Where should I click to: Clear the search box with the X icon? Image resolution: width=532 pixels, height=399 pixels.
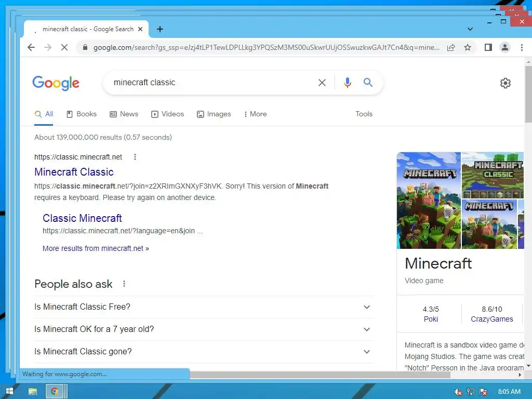tap(322, 83)
